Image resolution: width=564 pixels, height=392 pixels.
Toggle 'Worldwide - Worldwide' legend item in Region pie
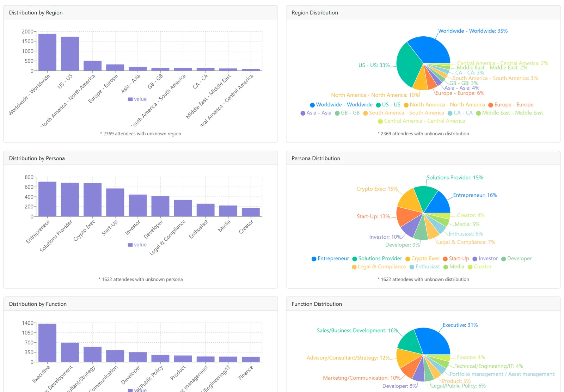click(x=341, y=105)
